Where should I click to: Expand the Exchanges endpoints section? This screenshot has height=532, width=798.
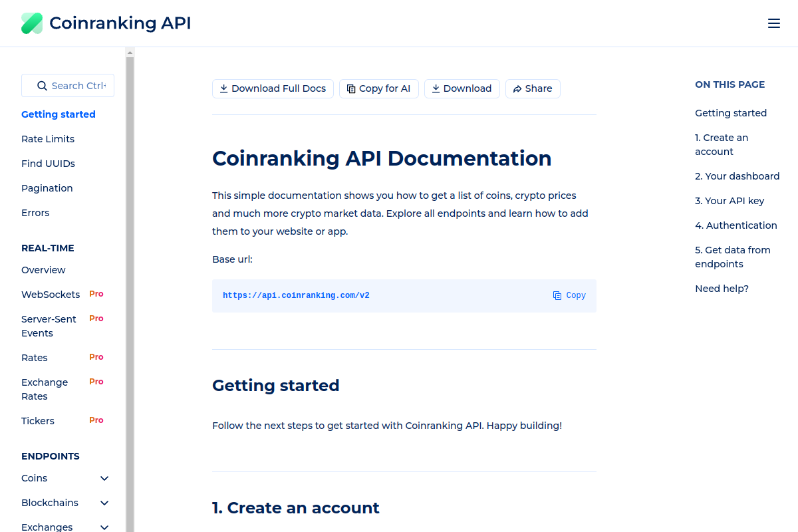point(104,527)
